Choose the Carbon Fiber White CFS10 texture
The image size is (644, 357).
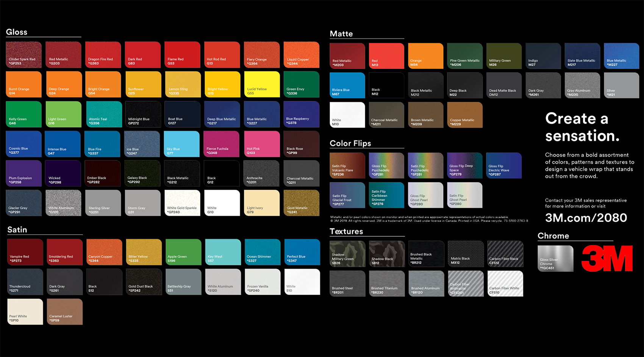coord(505,283)
